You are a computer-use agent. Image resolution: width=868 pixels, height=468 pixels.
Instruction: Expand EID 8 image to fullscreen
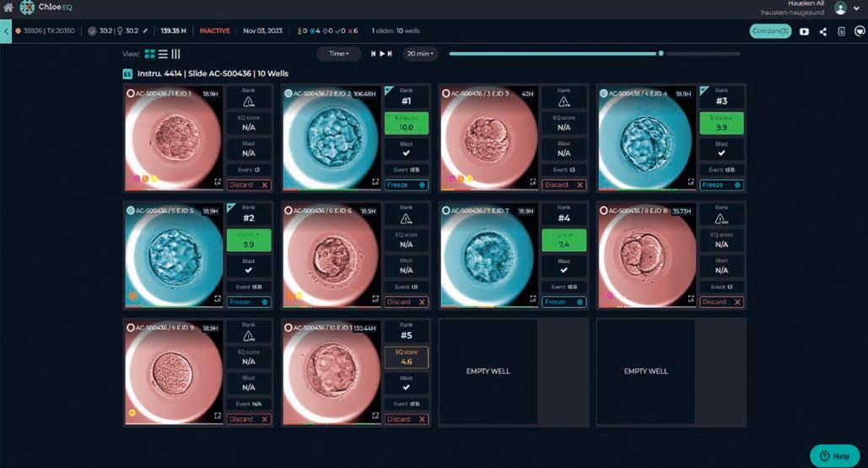(691, 299)
